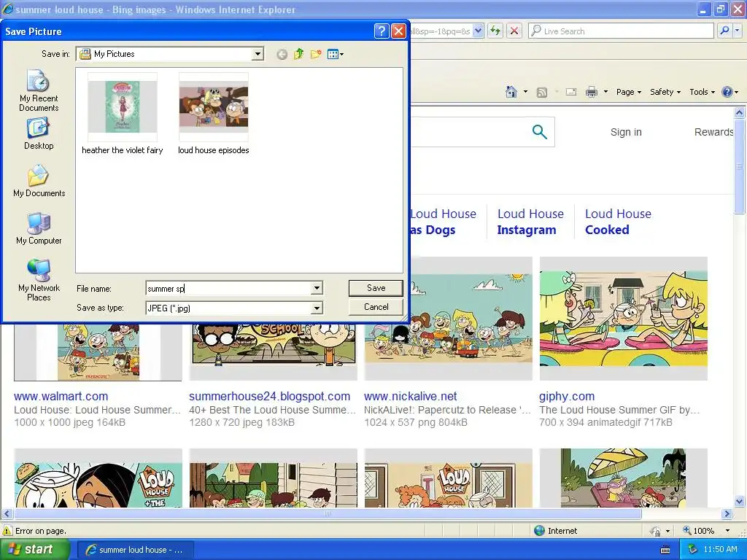Open My Recent Documents in Save dialog

tap(39, 91)
